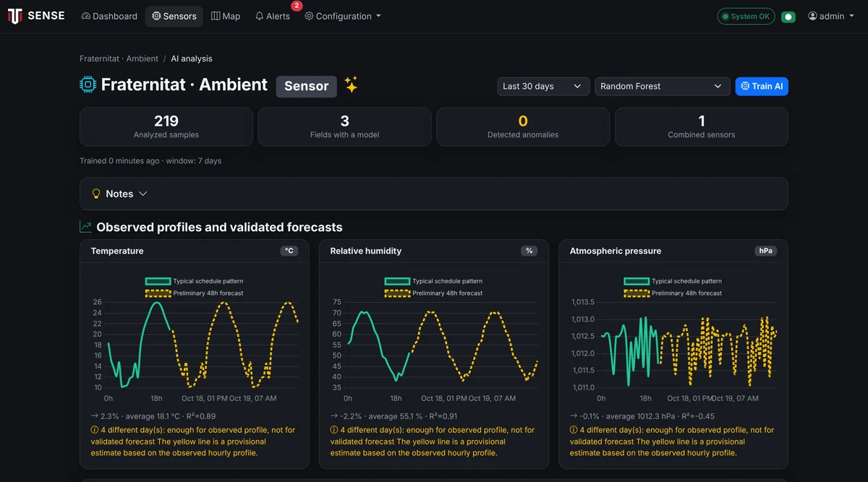Click the Trained 0 minutes ago text

150,161
